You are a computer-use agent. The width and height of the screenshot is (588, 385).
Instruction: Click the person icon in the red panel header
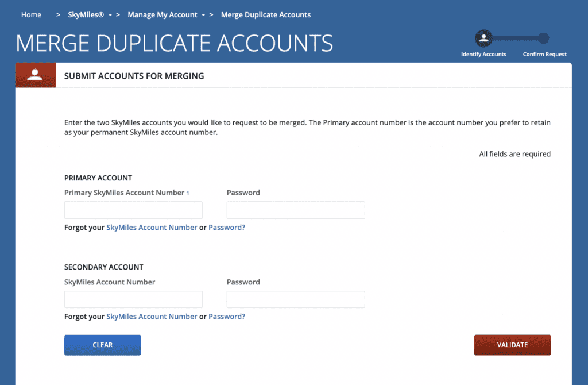[35, 75]
